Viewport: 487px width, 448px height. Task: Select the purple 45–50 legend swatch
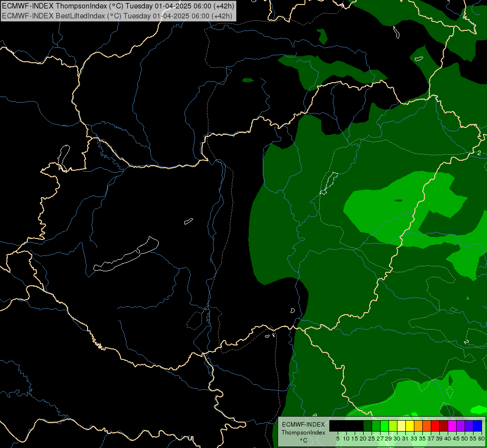tap(461, 426)
